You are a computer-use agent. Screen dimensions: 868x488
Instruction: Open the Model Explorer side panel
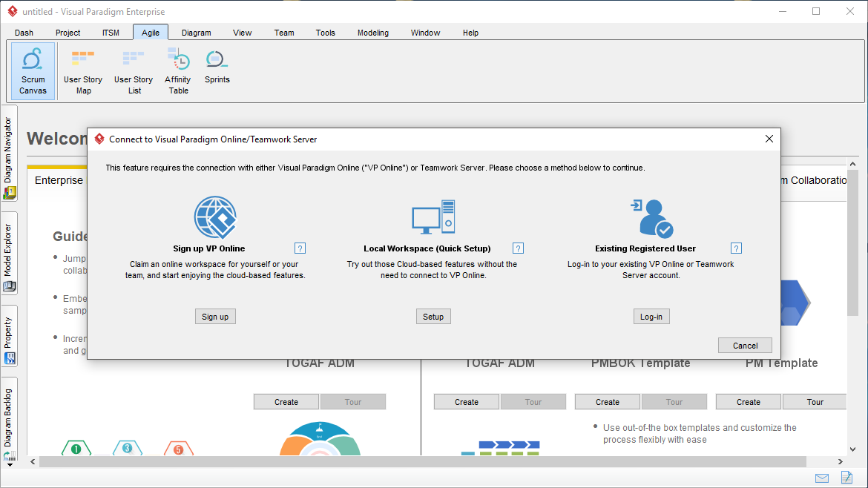10,254
